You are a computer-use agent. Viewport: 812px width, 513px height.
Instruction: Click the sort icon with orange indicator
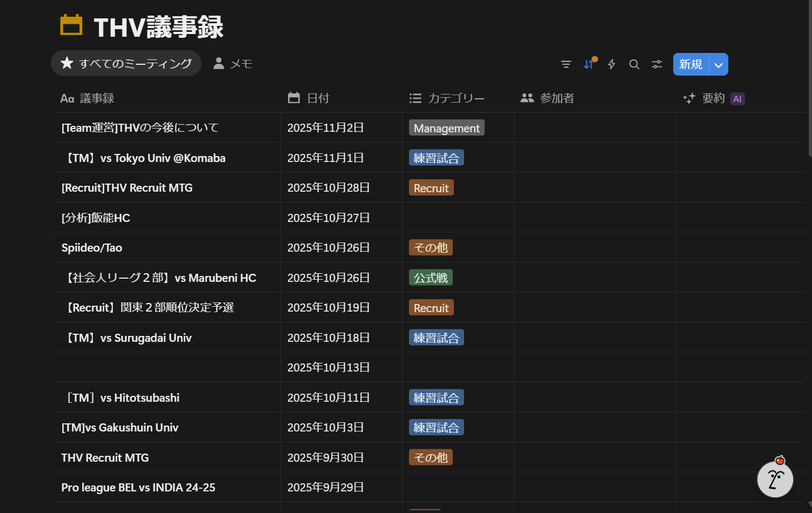pyautogui.click(x=588, y=64)
